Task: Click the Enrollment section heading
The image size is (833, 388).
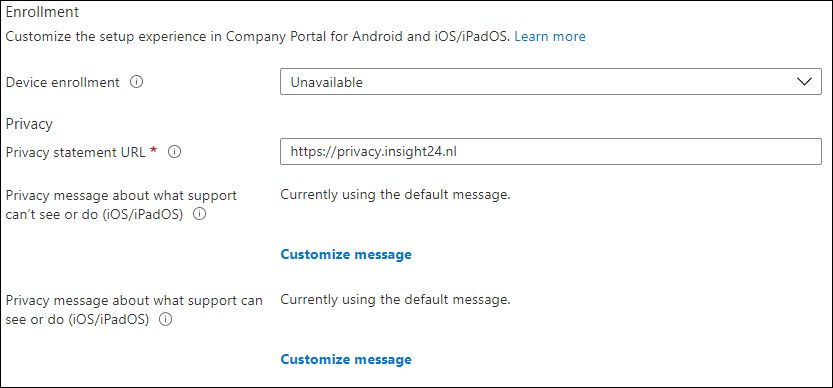Action: [42, 12]
